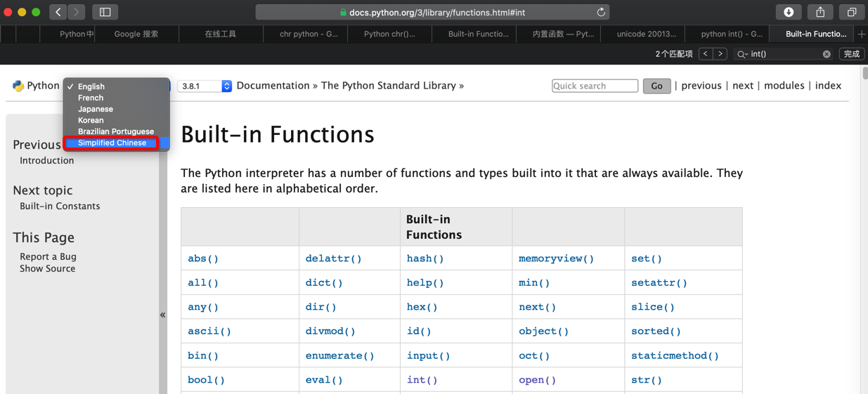Image resolution: width=868 pixels, height=394 pixels.
Task: Click the Share icon in toolbar
Action: tap(820, 12)
